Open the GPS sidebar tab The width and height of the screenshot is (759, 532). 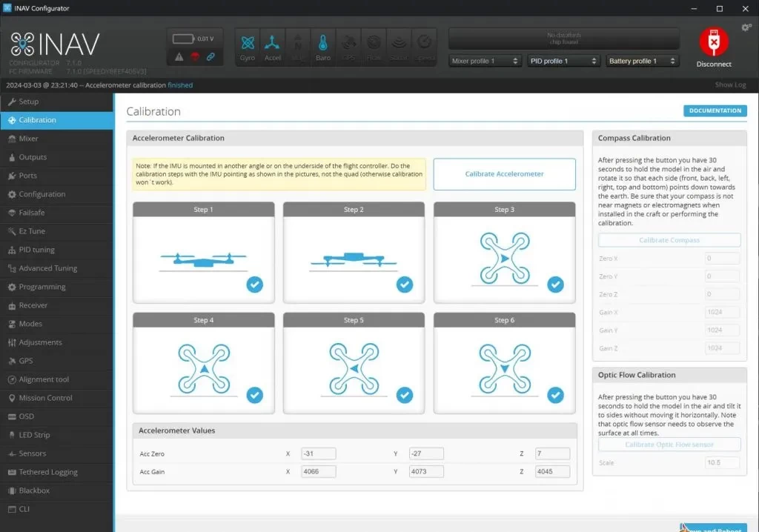tap(56, 361)
